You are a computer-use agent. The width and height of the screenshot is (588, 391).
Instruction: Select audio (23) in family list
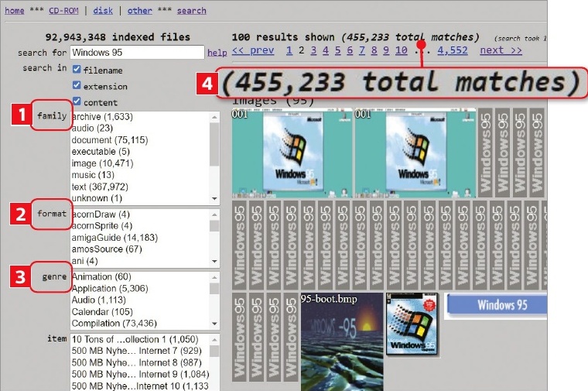coord(92,129)
